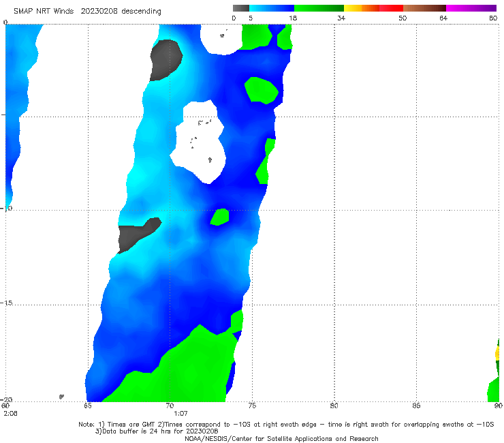Click the longitude axis label '75'

click(x=252, y=406)
